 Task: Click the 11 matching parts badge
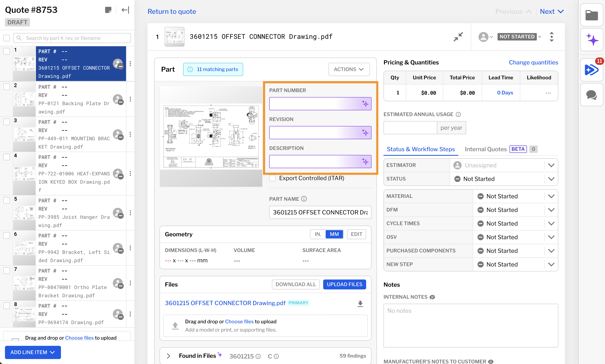click(x=213, y=69)
